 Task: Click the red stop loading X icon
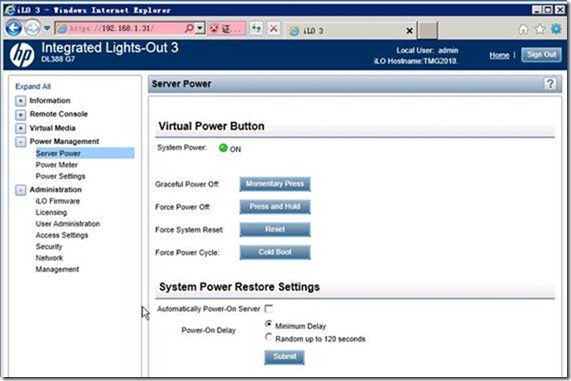(273, 28)
